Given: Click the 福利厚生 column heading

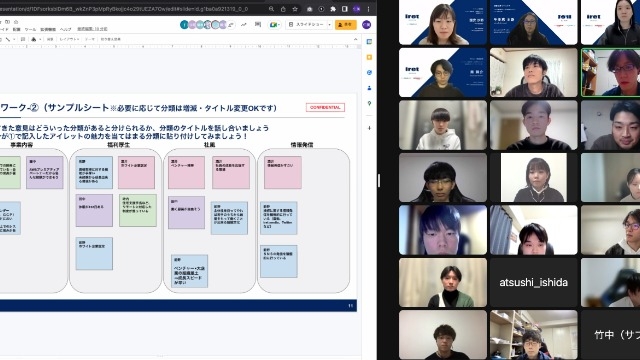Looking at the screenshot, I should click(118, 145).
